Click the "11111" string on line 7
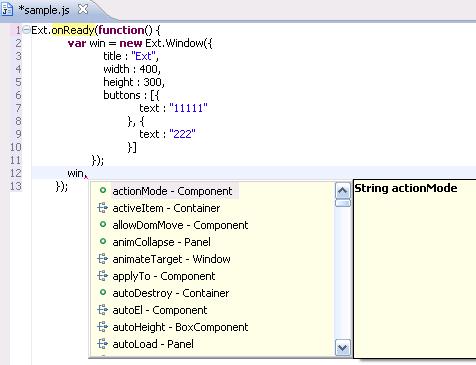Viewport: 476px width, 365px height. [x=188, y=108]
